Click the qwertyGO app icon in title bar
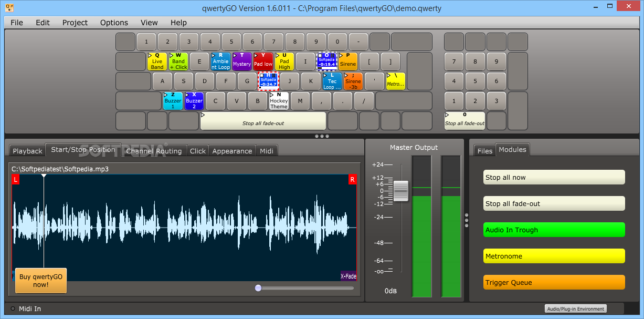 [9, 8]
